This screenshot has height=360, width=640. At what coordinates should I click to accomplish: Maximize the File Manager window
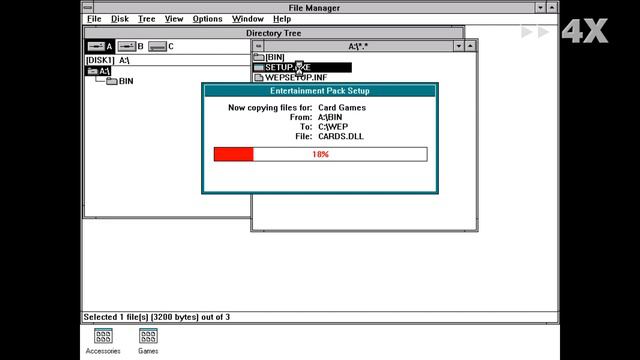(x=552, y=7)
